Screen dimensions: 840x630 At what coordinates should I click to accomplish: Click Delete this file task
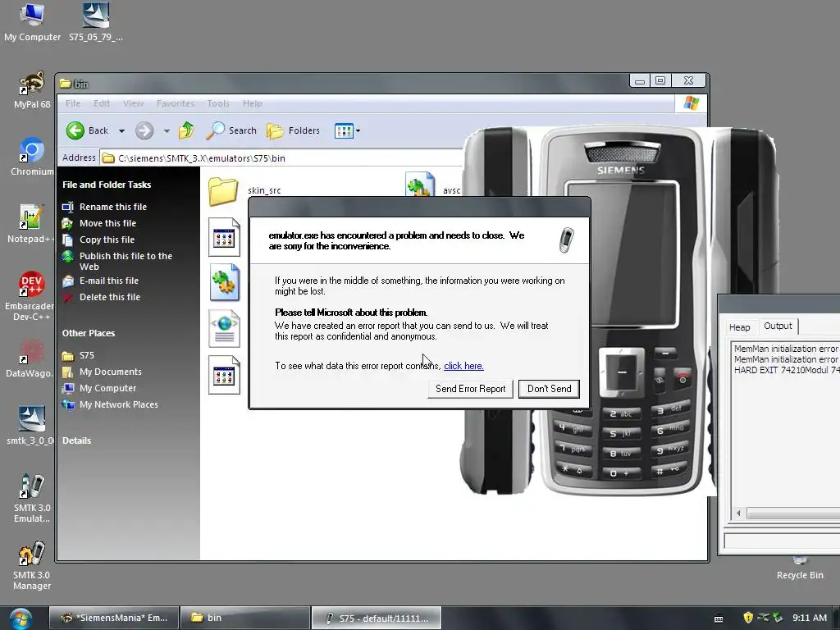[x=110, y=297]
